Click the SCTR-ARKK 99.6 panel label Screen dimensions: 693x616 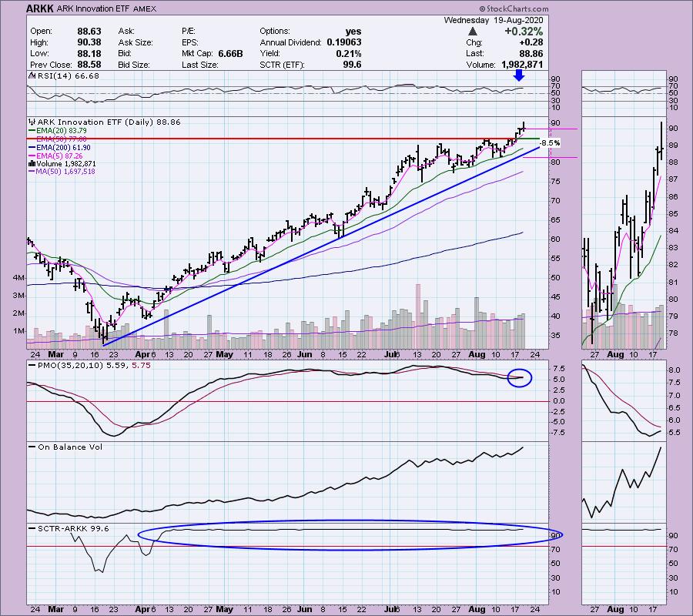click(73, 528)
